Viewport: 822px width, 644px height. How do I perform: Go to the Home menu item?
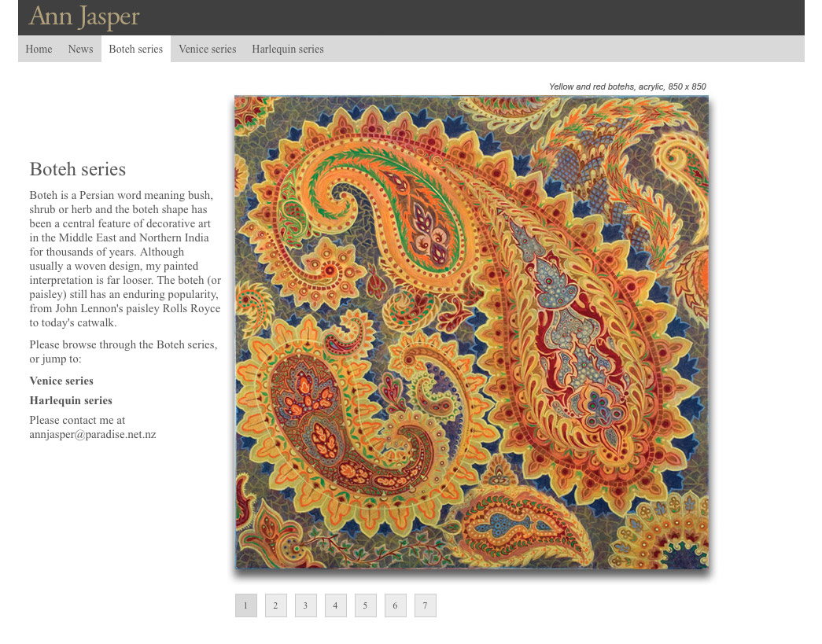click(39, 49)
